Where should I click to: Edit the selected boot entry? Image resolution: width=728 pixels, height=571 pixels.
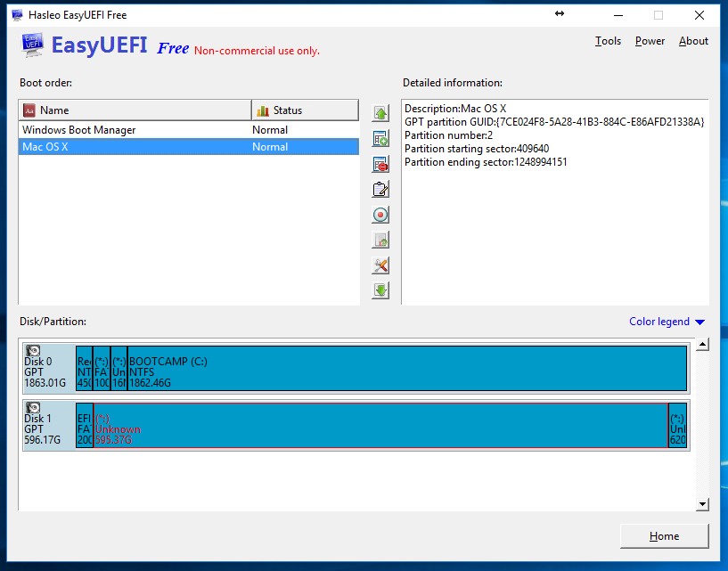380,190
